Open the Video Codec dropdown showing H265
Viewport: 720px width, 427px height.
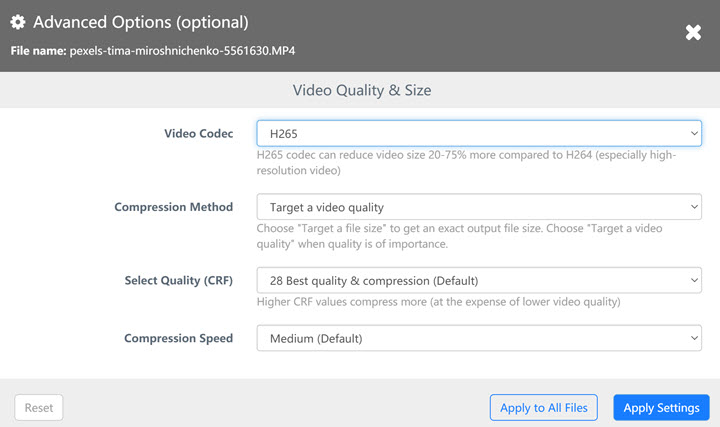click(479, 133)
